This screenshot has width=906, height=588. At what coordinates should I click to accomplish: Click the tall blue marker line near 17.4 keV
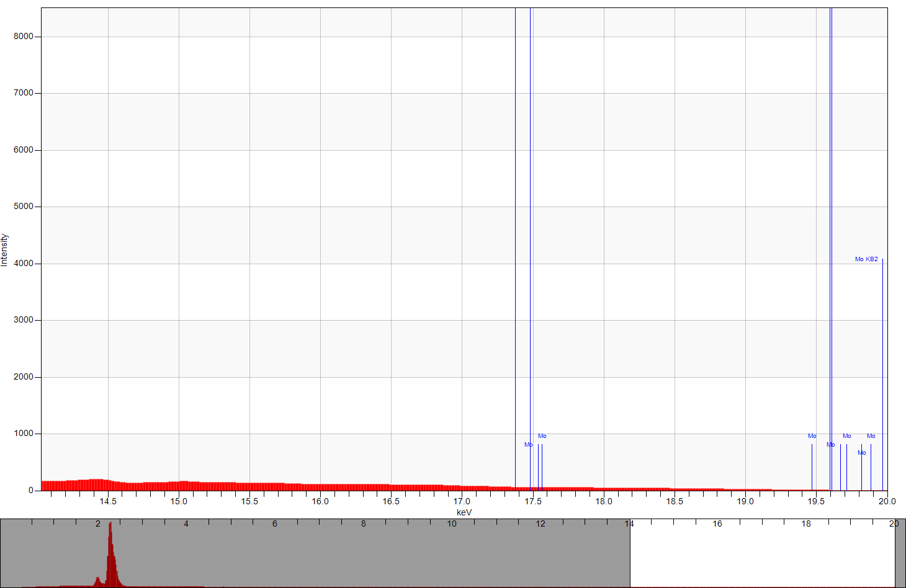[515, 248]
